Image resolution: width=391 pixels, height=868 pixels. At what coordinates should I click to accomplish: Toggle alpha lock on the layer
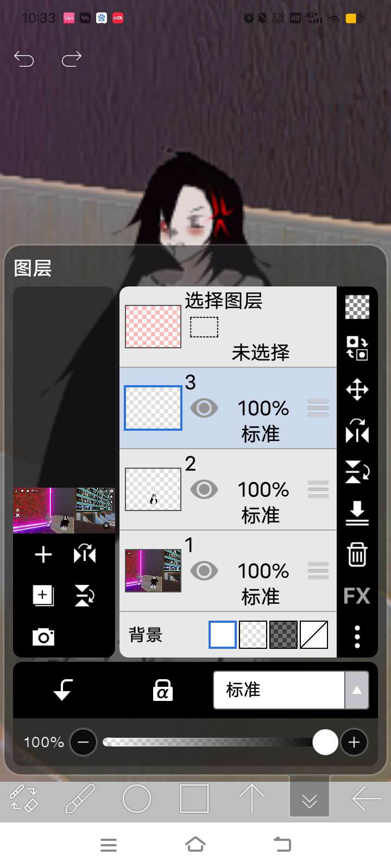tap(162, 690)
